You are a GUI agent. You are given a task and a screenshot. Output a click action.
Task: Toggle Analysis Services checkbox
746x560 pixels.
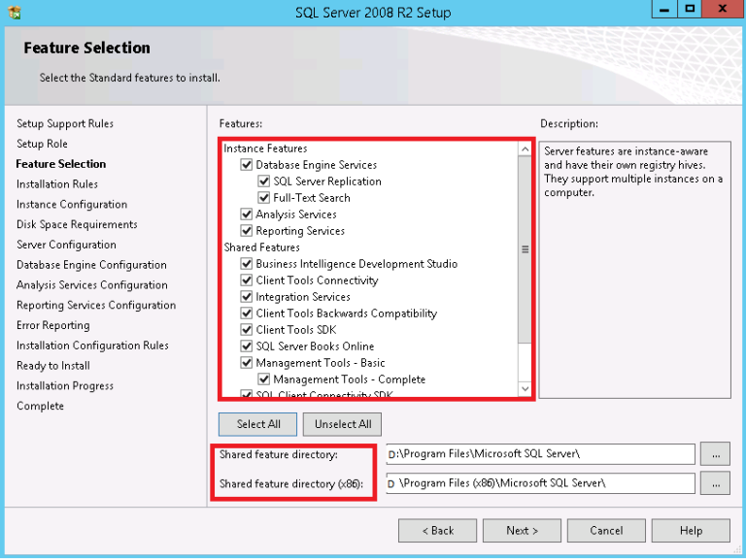point(247,214)
